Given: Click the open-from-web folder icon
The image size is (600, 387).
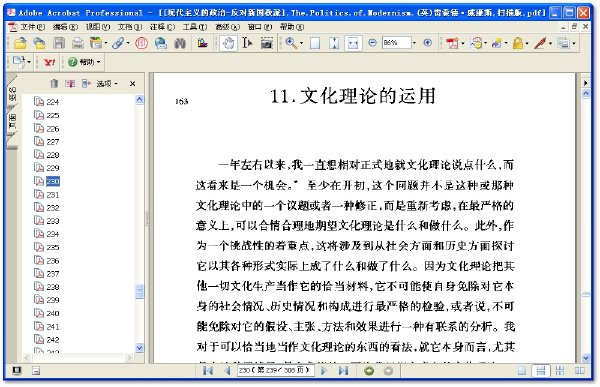Looking at the screenshot, I should click(x=39, y=43).
